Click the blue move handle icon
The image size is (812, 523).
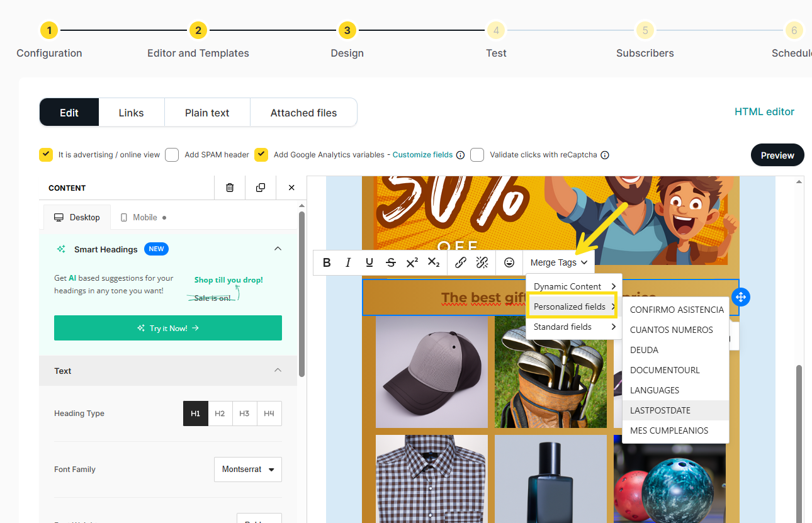pos(741,297)
